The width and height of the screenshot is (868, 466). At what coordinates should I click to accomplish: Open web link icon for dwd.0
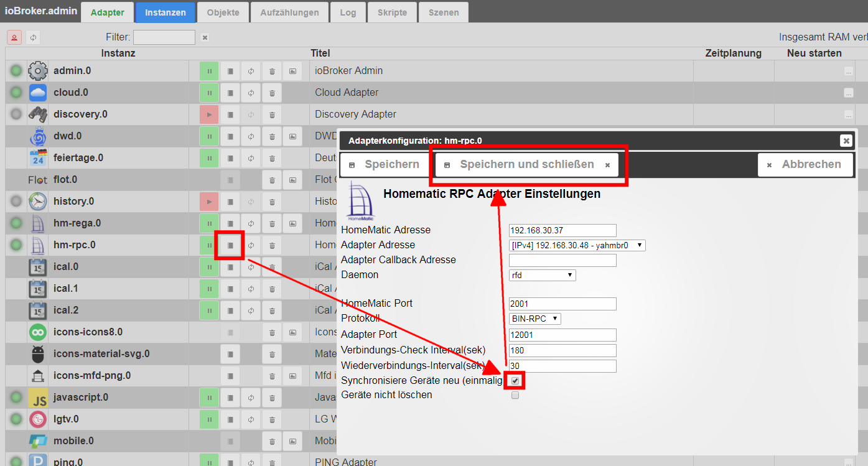[x=292, y=136]
